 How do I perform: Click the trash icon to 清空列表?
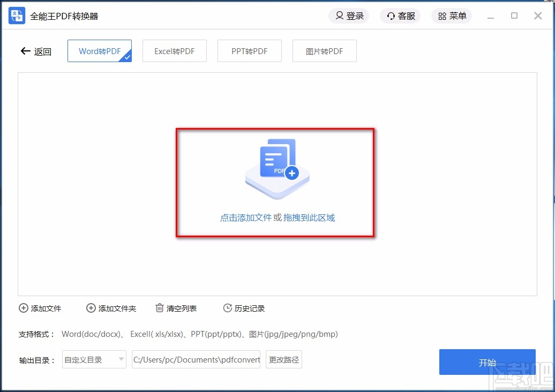159,308
